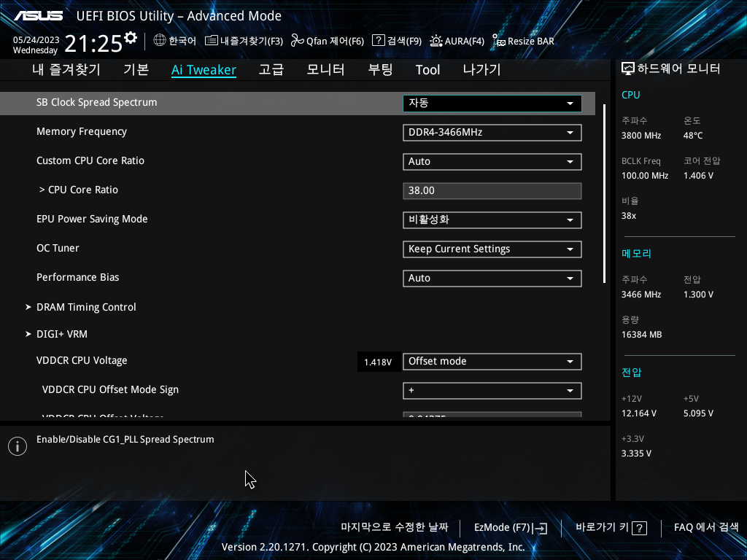The height and width of the screenshot is (560, 747).
Task: Click the hardware monitor icon
Action: point(628,69)
